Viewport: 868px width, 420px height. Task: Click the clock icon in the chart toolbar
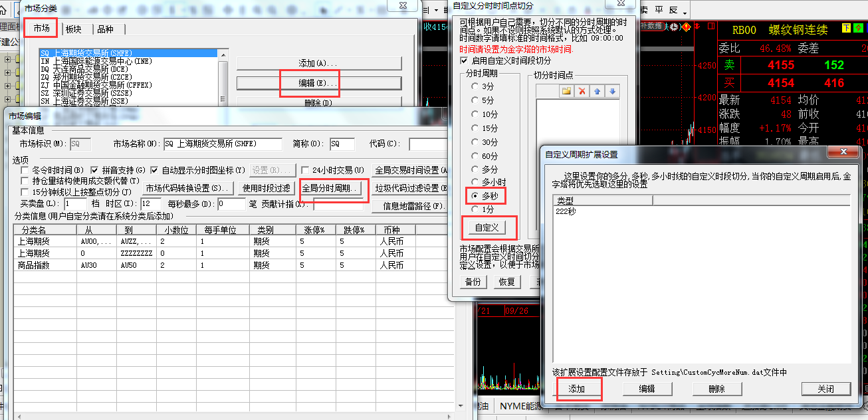[x=674, y=27]
